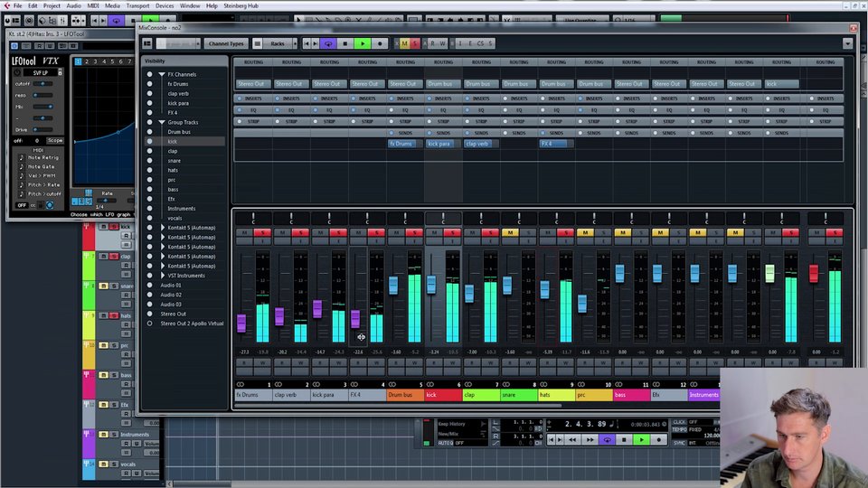This screenshot has height=488, width=868.
Task: Click Record in the MixConsole toolbar
Action: 380,43
